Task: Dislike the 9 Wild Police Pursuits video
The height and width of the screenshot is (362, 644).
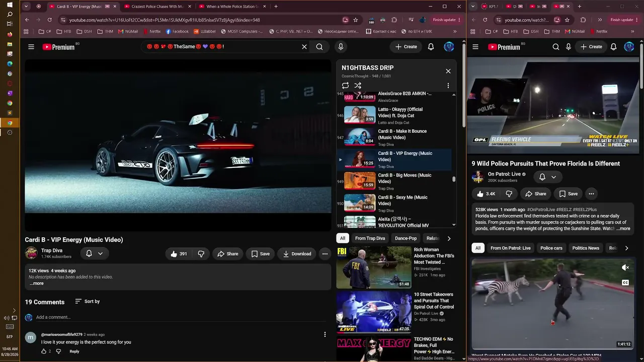Action: [509, 194]
